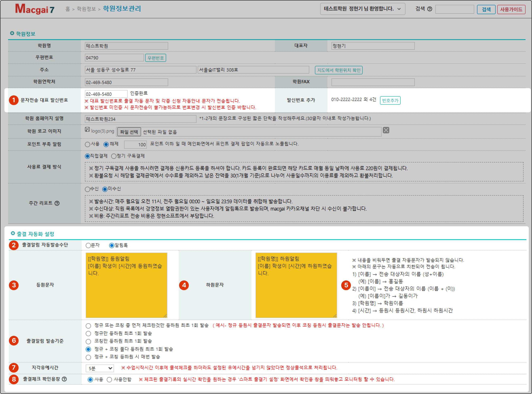Click the help icon beside 출결체크 확인용창
Screen dimensions: 532x394
pyautogui.click(x=64, y=379)
